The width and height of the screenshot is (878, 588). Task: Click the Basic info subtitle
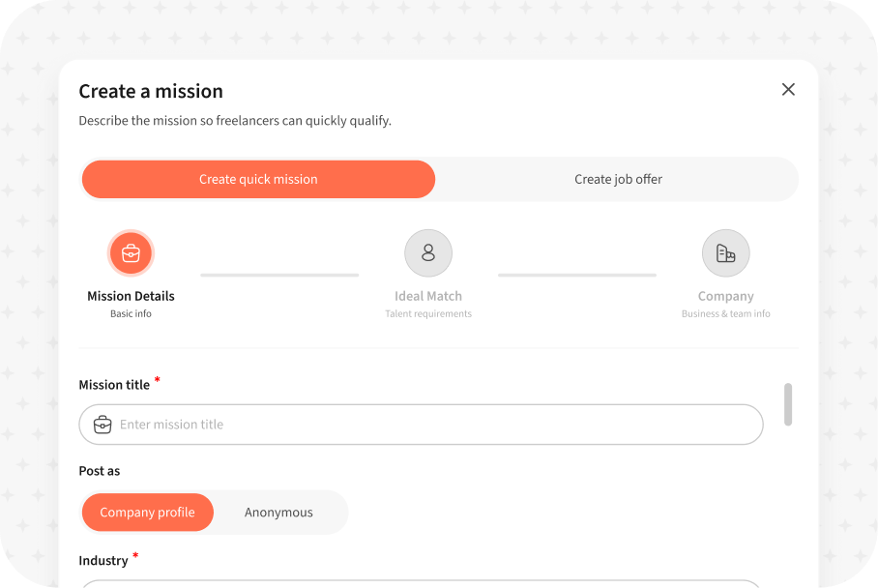tap(132, 314)
